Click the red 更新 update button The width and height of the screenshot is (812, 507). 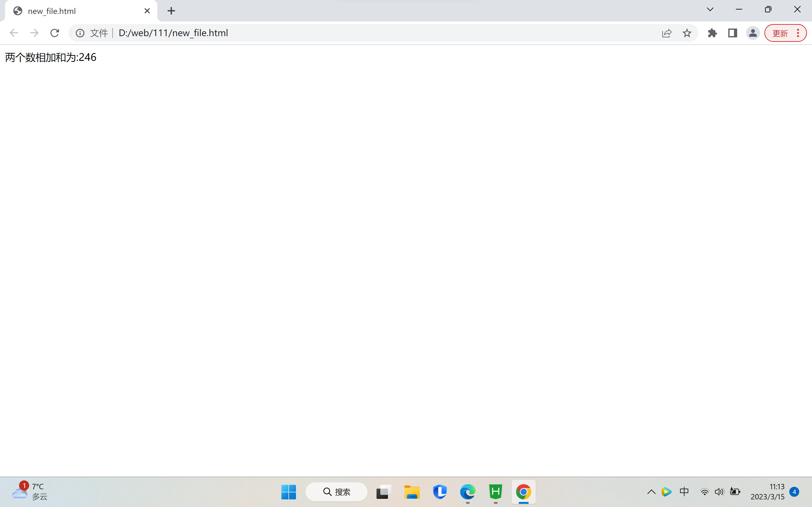coord(780,33)
